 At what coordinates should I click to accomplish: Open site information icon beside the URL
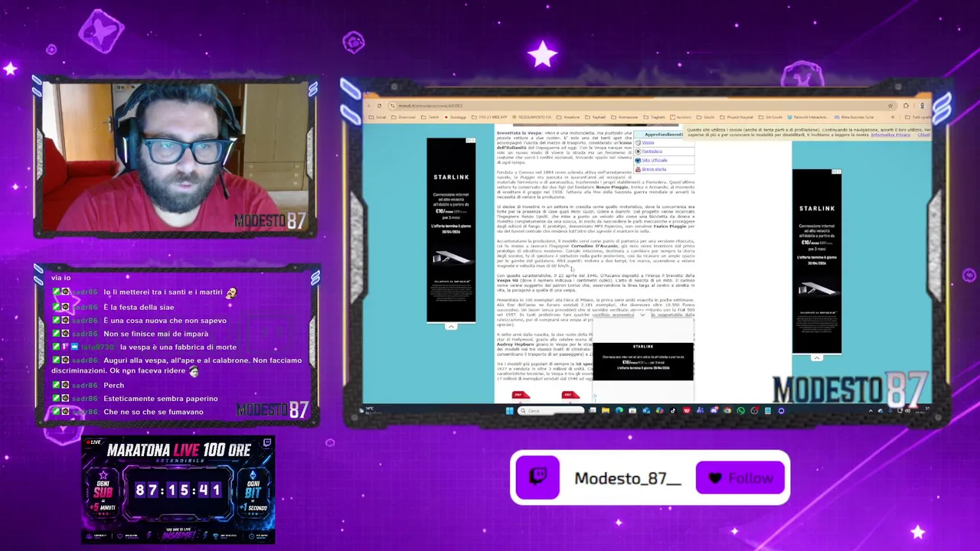pyautogui.click(x=393, y=106)
